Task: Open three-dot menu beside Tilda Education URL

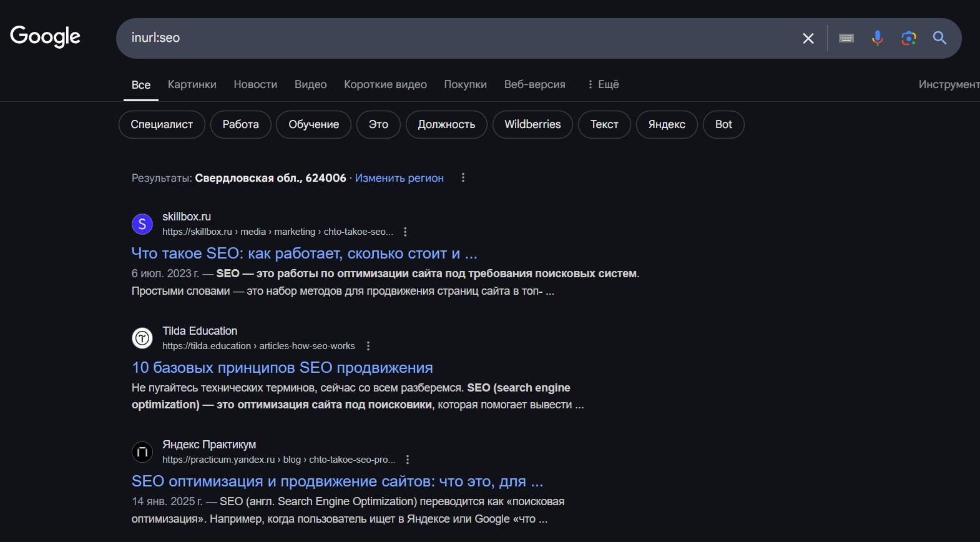Action: pyautogui.click(x=368, y=346)
